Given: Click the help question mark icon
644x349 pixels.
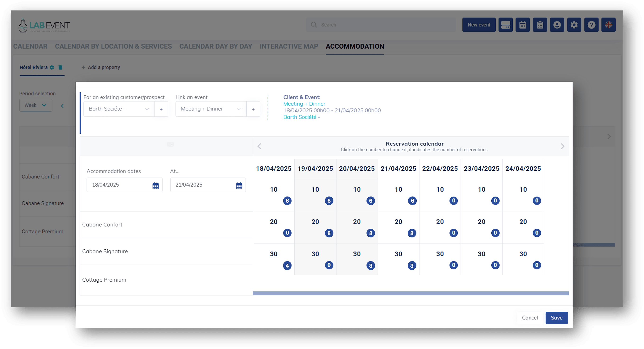Looking at the screenshot, I should click(591, 25).
